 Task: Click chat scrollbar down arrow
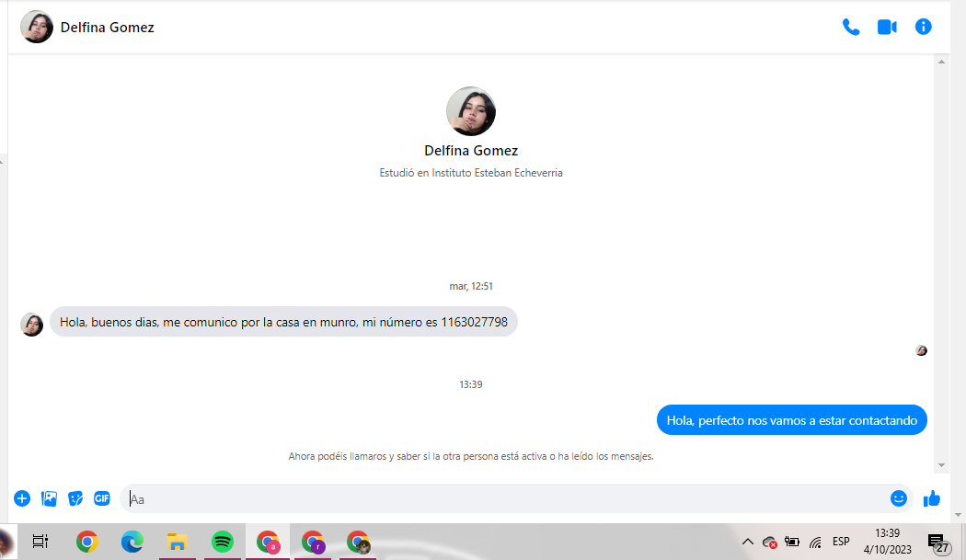[941, 465]
